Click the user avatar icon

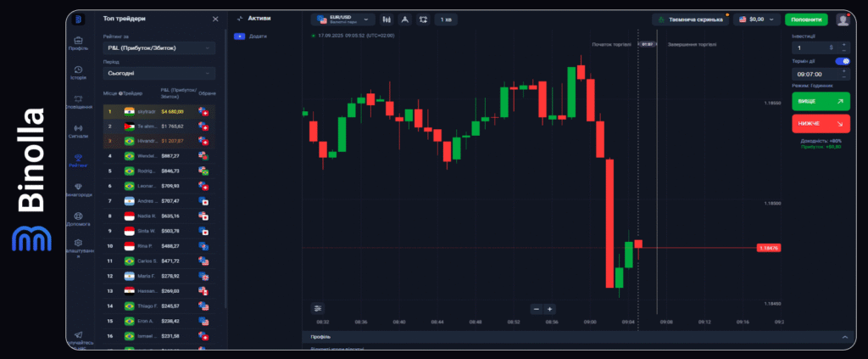coord(842,19)
